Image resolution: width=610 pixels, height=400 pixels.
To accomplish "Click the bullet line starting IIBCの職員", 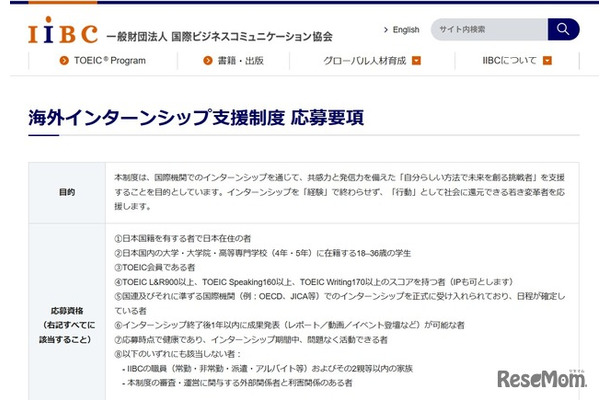I will tap(267, 368).
